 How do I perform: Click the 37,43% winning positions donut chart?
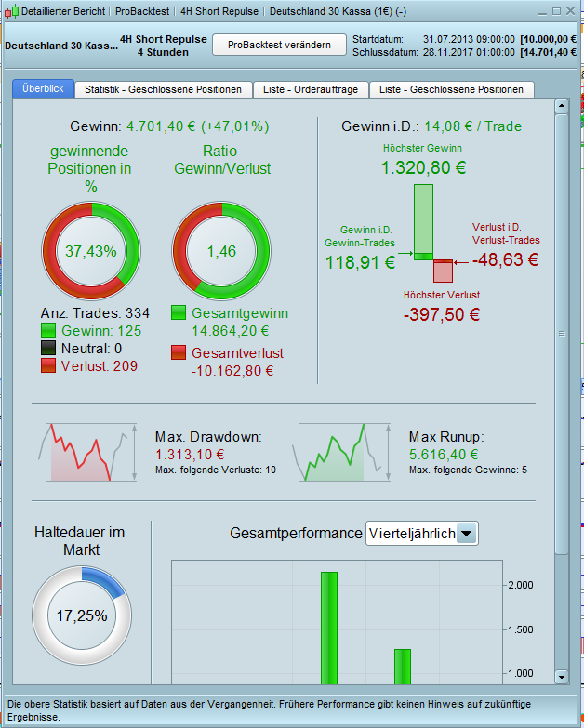pyautogui.click(x=91, y=251)
